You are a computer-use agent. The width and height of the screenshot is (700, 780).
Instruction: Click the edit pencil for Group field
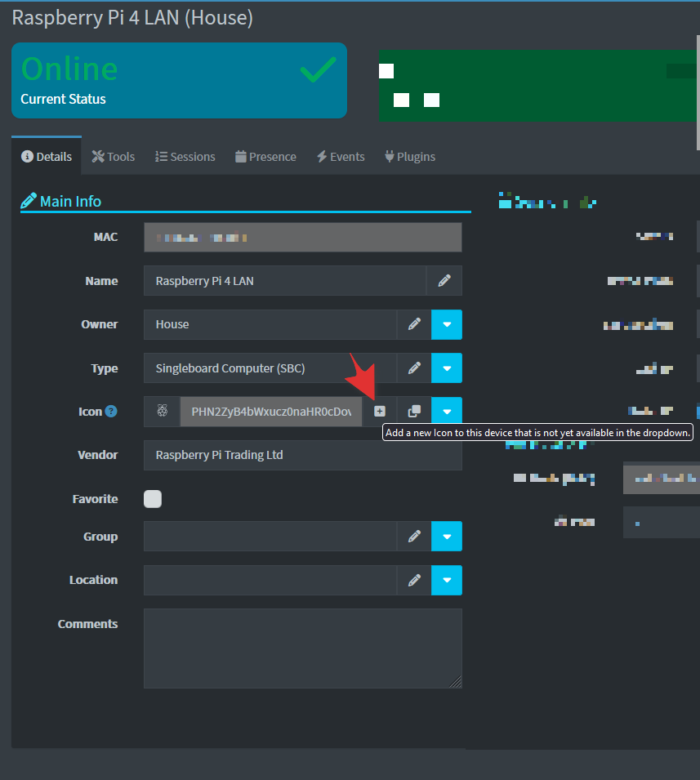coord(414,537)
